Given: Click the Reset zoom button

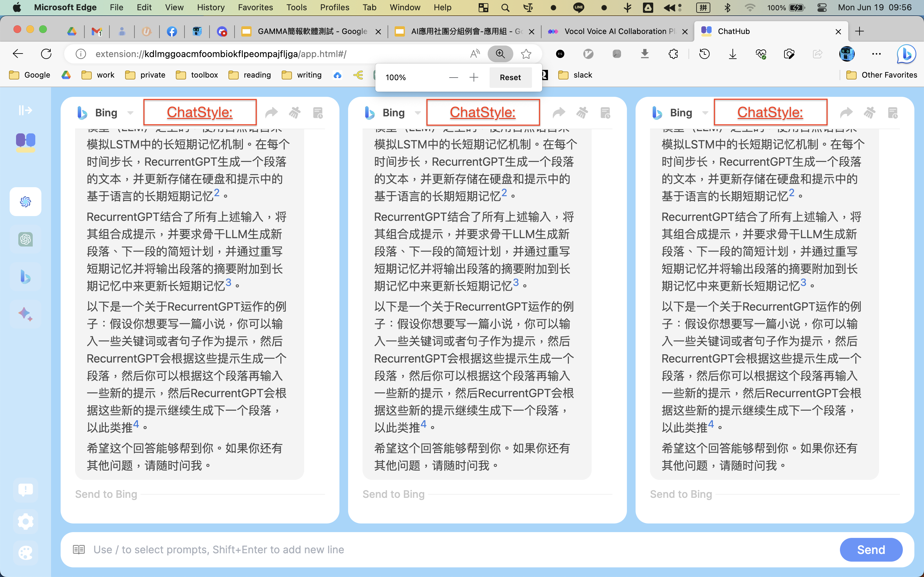Looking at the screenshot, I should 510,77.
